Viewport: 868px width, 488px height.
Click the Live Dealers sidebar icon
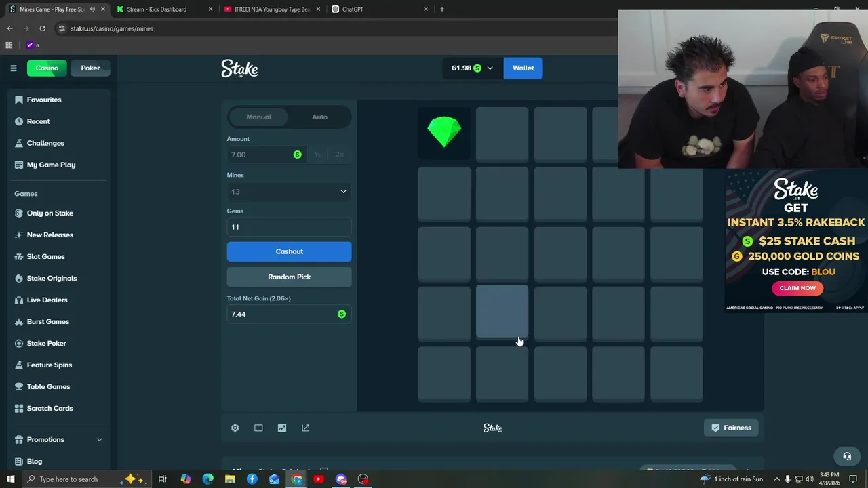pyautogui.click(x=19, y=300)
